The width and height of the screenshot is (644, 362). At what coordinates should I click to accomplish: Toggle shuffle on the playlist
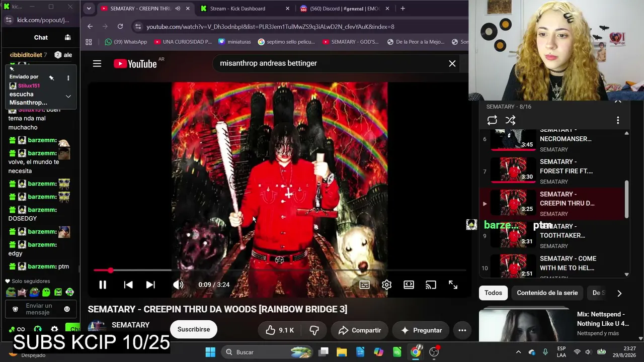(510, 120)
